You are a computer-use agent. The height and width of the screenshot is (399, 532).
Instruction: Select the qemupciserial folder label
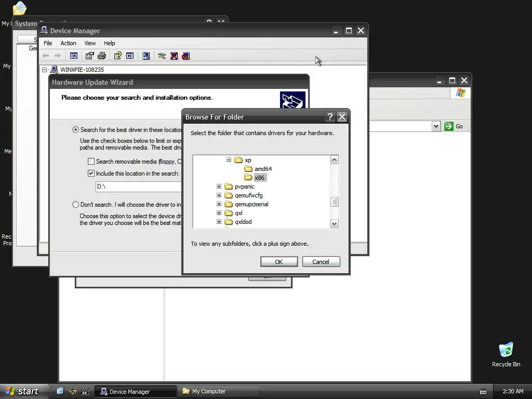(x=251, y=204)
